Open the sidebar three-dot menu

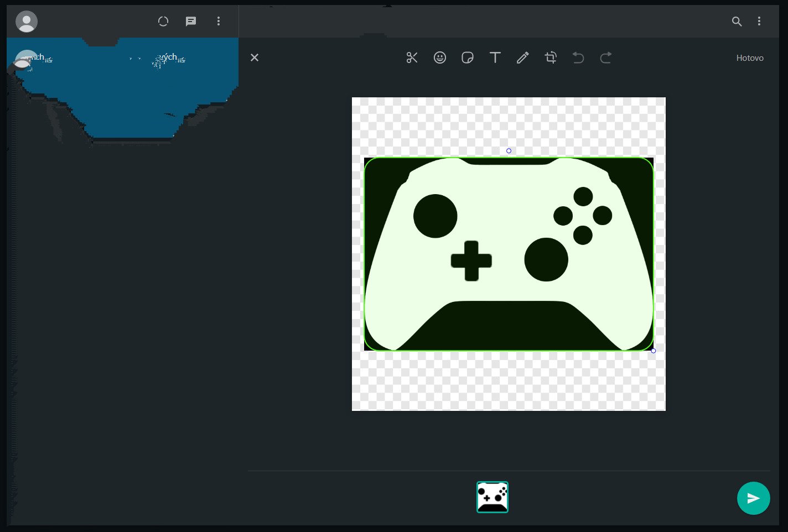coord(219,22)
